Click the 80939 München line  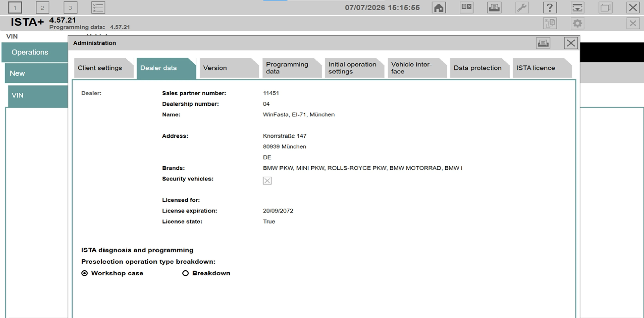click(285, 147)
